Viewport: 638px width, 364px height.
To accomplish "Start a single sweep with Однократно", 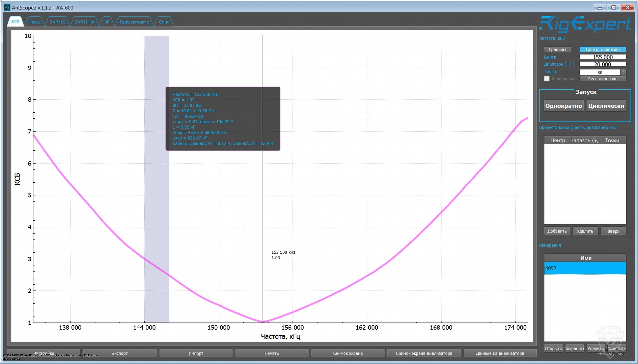I will tap(563, 106).
